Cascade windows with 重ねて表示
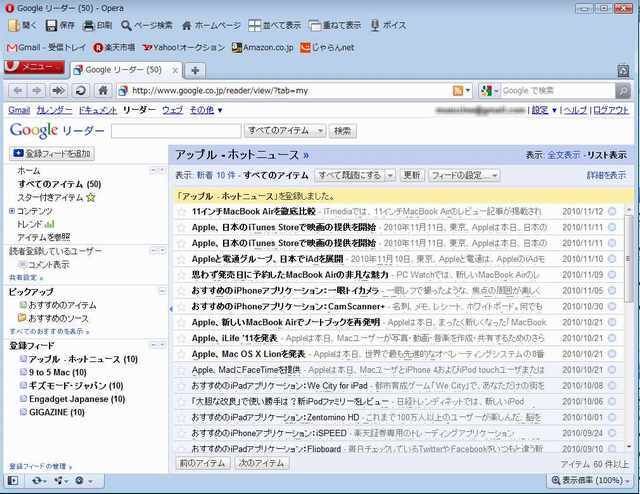 point(335,25)
